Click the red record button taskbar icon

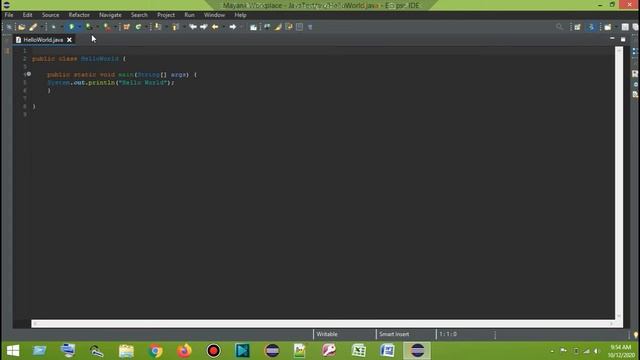click(x=213, y=351)
